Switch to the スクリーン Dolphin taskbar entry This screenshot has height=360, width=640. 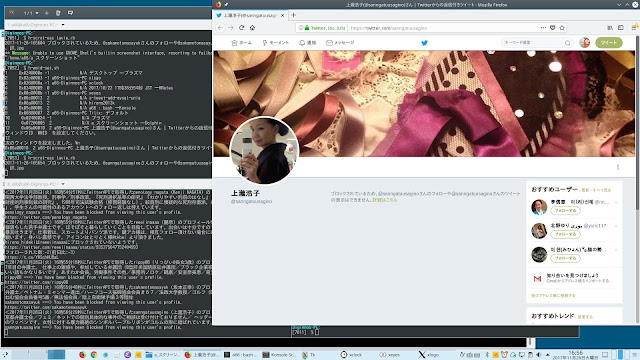[x=162, y=355]
